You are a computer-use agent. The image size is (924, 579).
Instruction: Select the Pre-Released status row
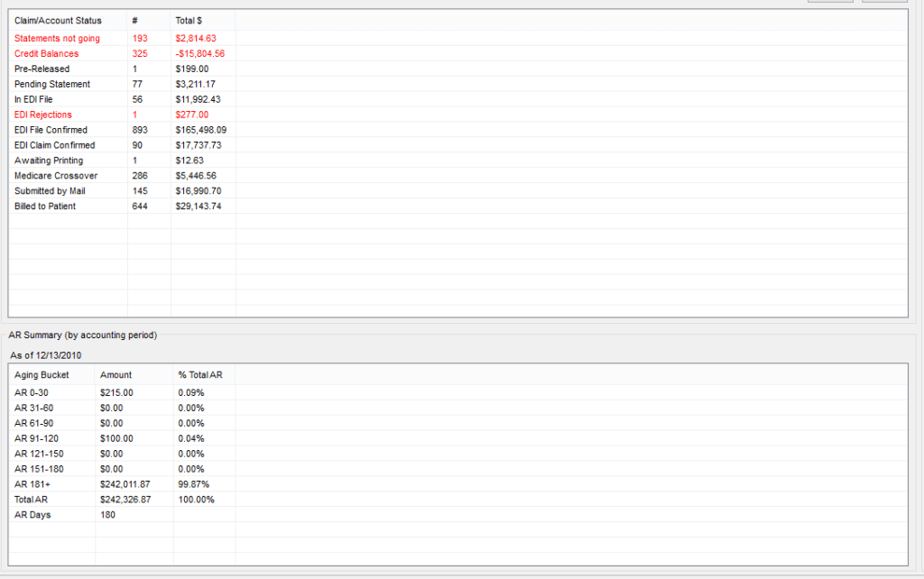pyautogui.click(x=42, y=69)
